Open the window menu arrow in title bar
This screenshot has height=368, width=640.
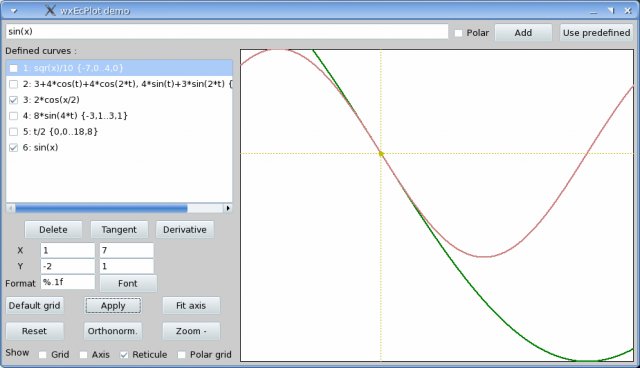click(14, 11)
